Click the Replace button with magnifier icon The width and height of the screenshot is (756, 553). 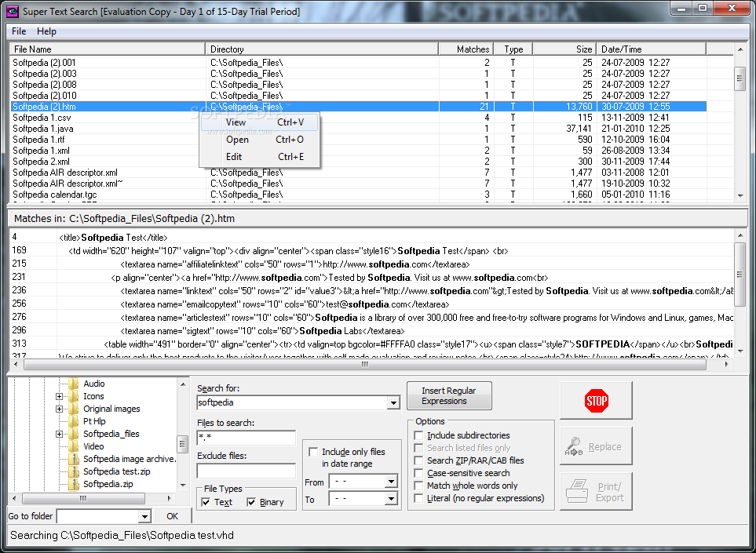(596, 446)
